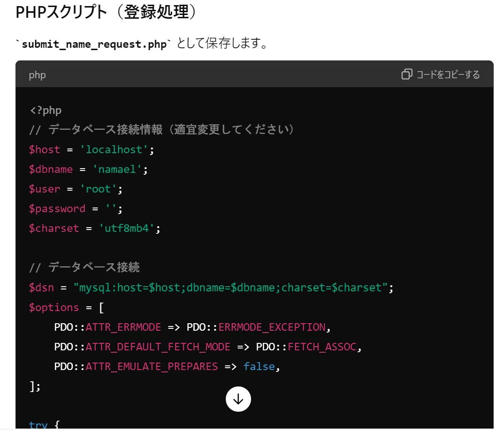Click the try keyword at bottom
Screen dimensions: 504x430
pyautogui.click(x=38, y=424)
